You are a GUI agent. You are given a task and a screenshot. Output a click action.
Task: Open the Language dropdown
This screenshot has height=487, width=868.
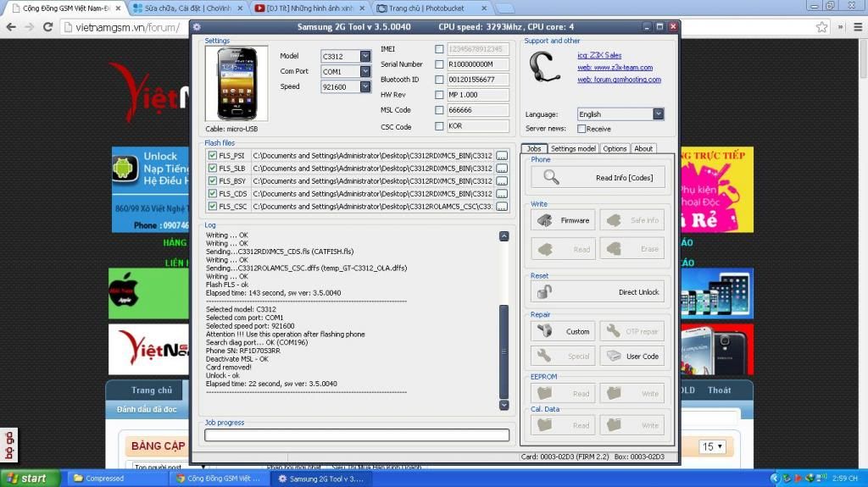(658, 114)
